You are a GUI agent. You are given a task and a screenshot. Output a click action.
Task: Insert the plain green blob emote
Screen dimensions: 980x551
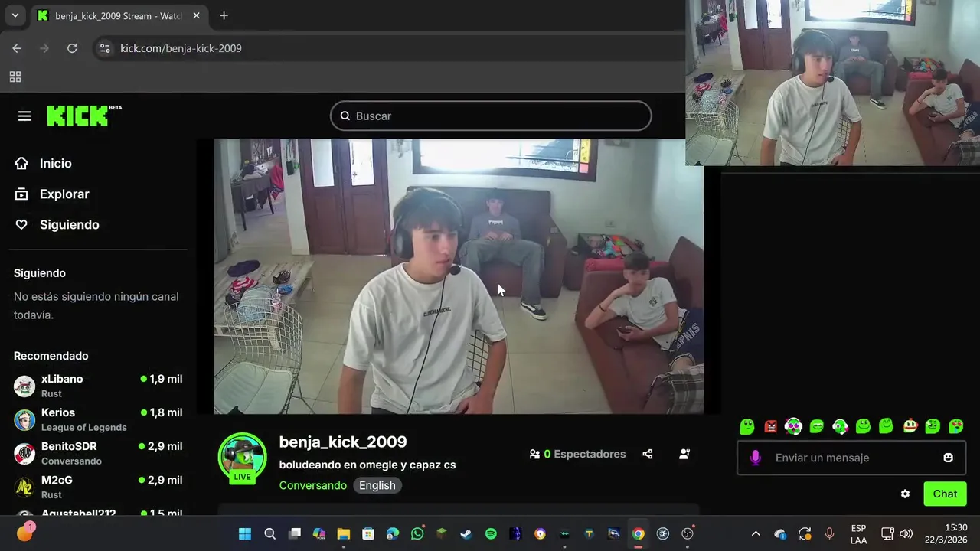coord(747,426)
